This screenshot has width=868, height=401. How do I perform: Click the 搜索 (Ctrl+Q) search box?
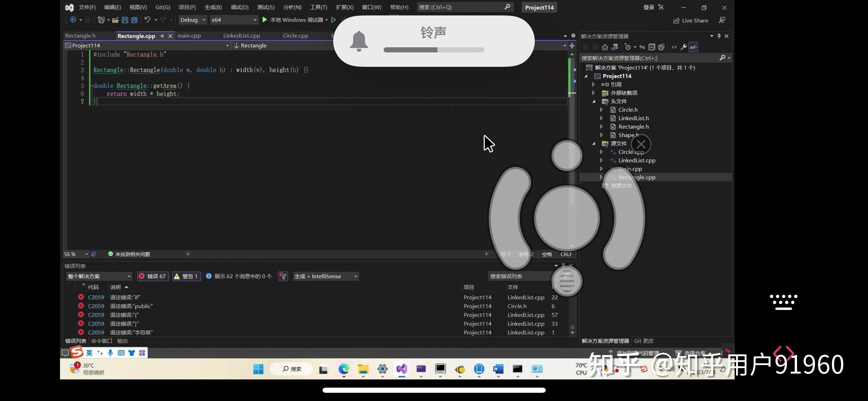pyautogui.click(x=465, y=7)
